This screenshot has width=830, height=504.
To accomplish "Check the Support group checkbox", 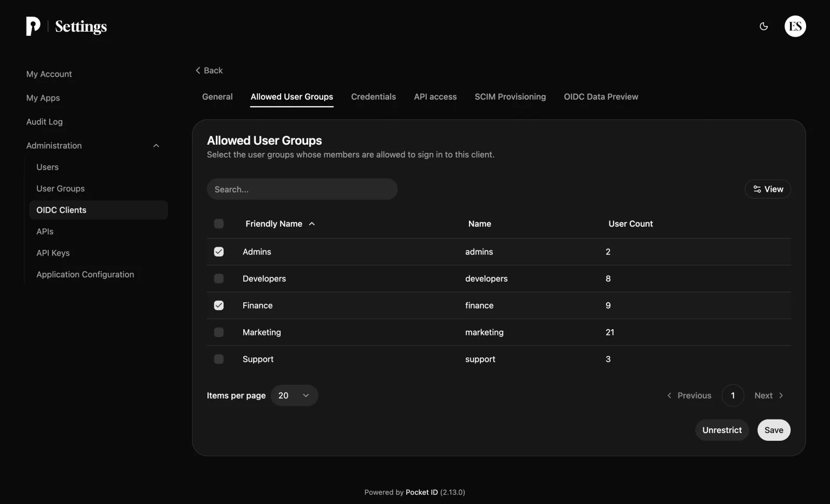I will point(219,359).
